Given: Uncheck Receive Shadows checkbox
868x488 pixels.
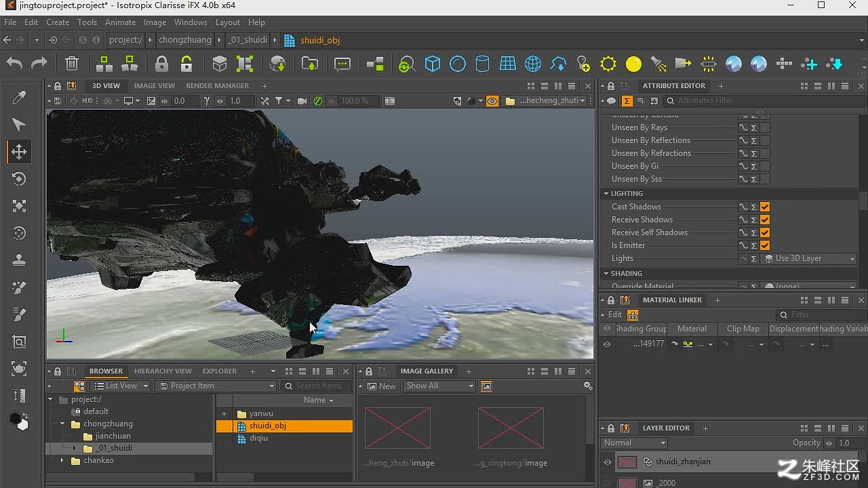Looking at the screenshot, I should (765, 220).
